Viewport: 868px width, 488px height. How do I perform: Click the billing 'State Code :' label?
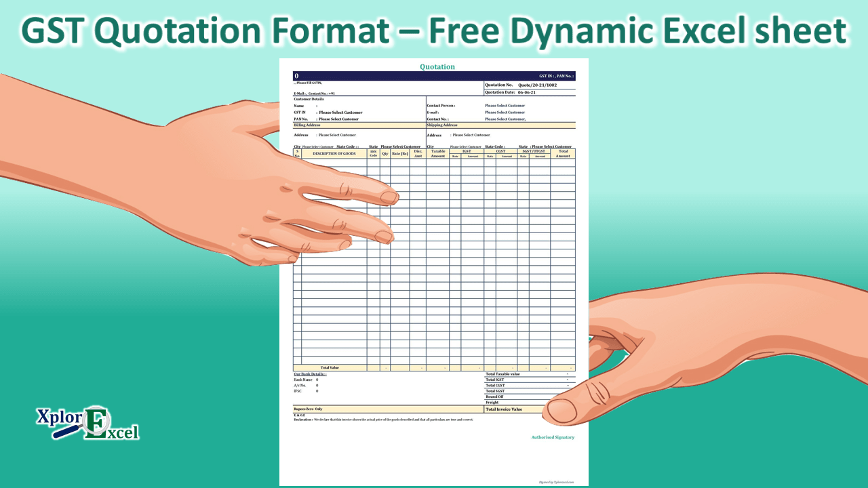[x=347, y=146]
